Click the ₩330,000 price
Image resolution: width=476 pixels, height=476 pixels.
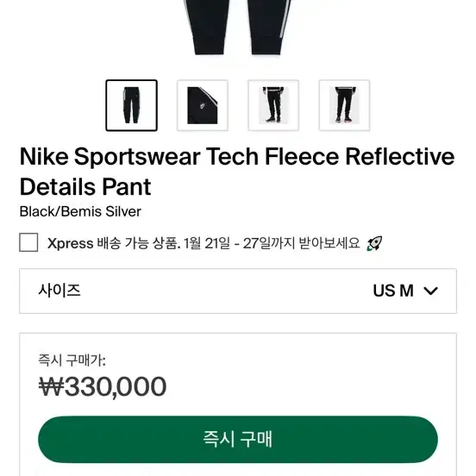coord(103,386)
